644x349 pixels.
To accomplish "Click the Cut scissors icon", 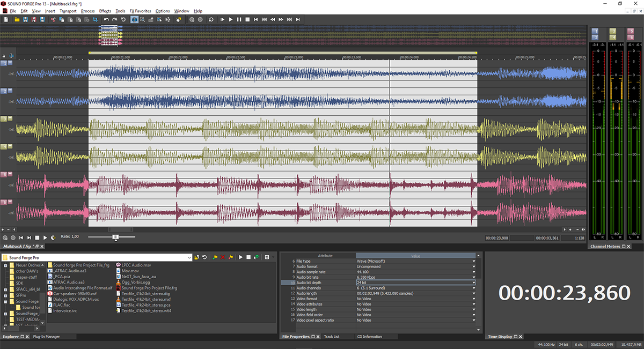I will click(54, 19).
